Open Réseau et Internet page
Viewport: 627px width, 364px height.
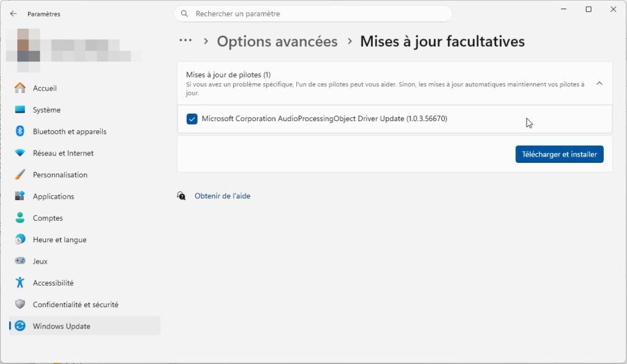click(84, 153)
